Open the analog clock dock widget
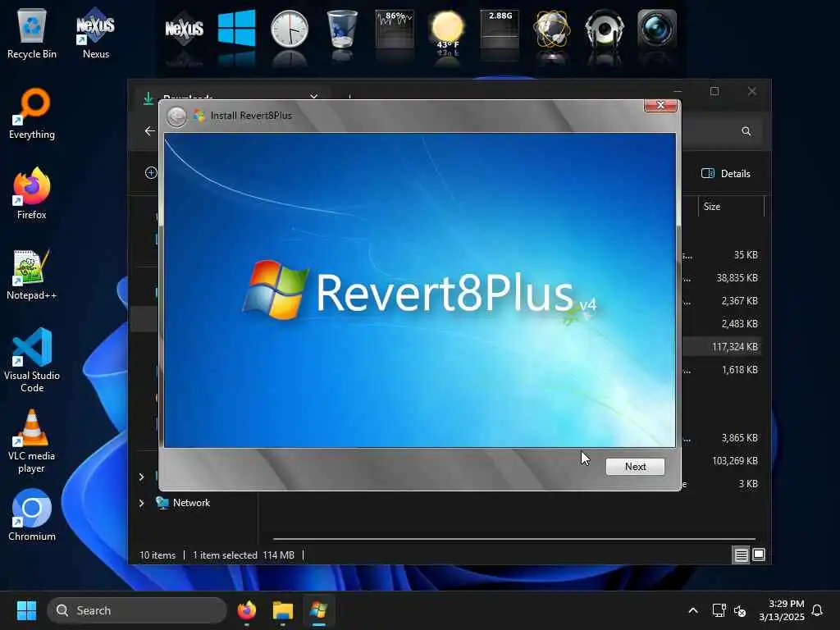This screenshot has height=630, width=840. coord(290,29)
